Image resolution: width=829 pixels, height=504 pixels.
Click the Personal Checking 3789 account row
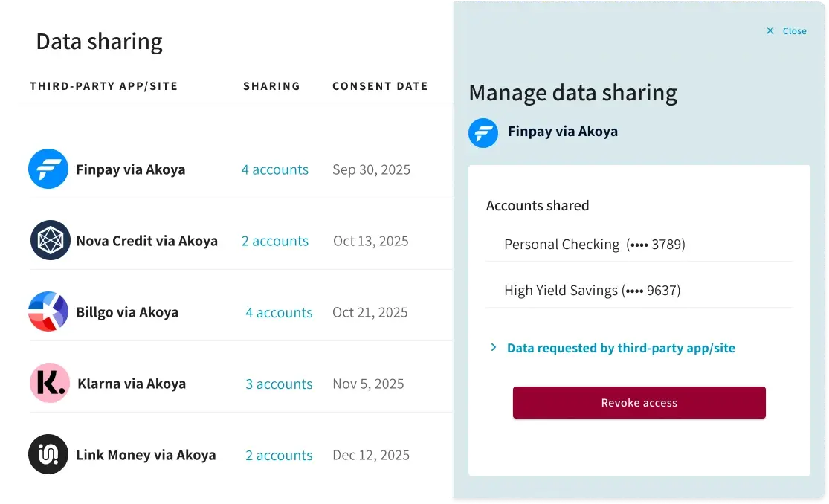tap(639, 245)
